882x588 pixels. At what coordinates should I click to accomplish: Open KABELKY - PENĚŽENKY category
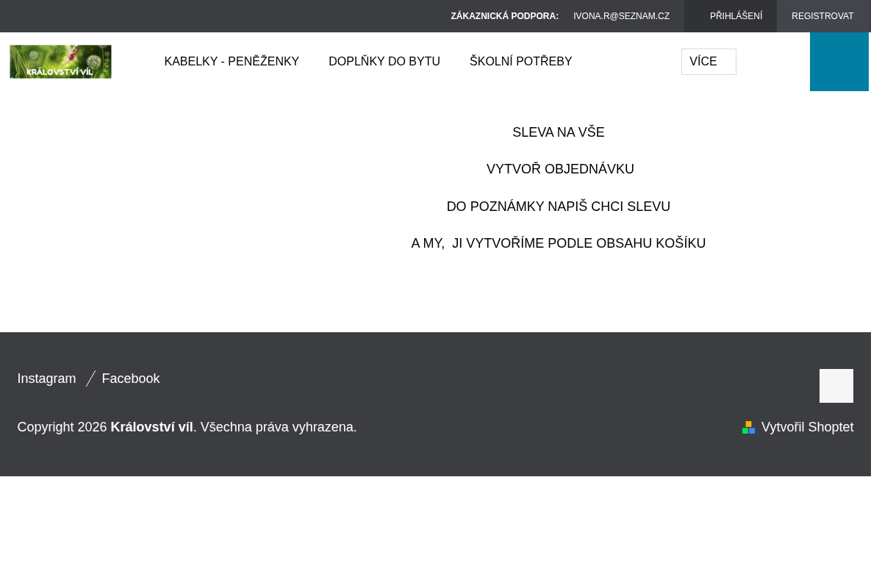[232, 62]
